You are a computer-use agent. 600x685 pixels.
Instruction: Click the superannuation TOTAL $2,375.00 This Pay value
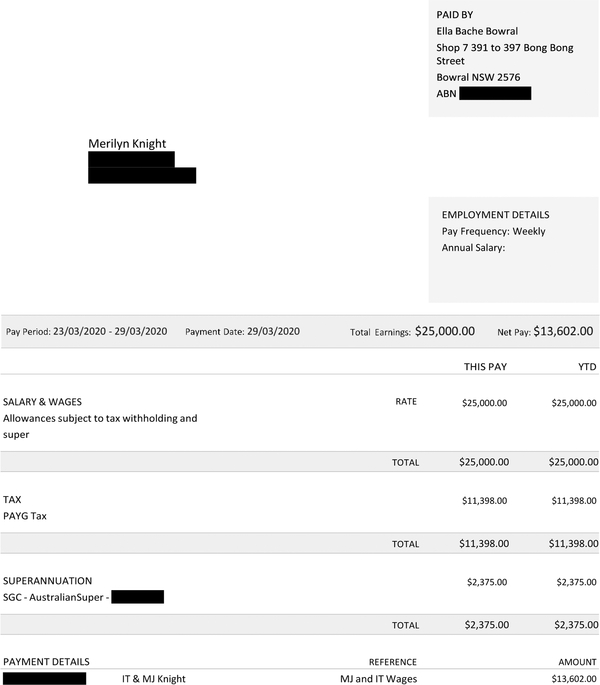(x=487, y=625)
